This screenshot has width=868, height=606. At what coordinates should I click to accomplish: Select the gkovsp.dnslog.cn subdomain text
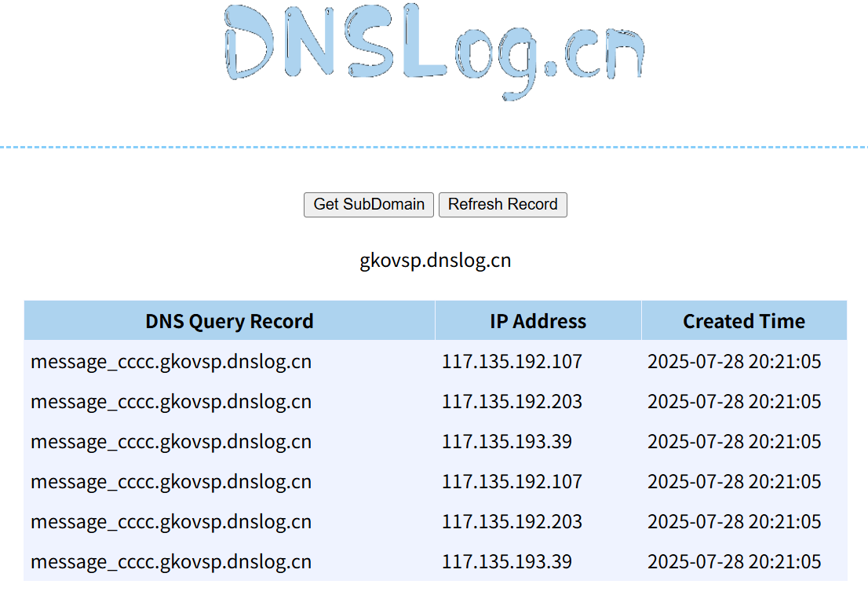[x=435, y=261]
